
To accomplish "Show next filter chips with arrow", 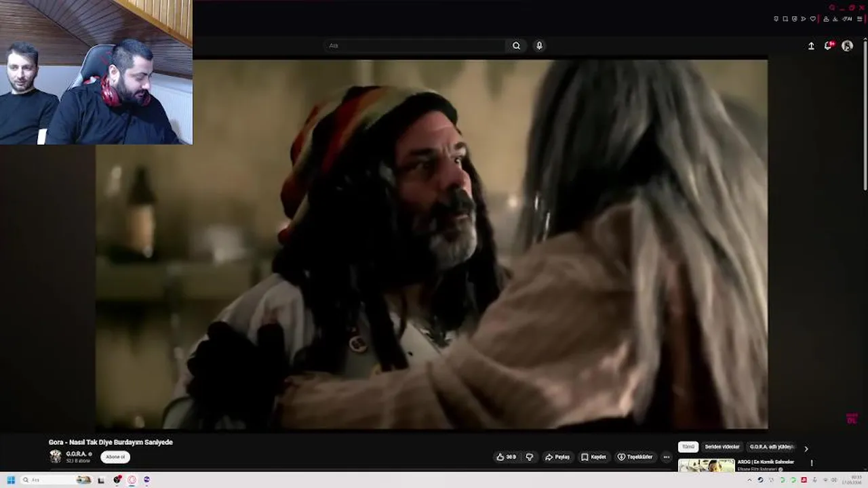I will click(x=806, y=448).
